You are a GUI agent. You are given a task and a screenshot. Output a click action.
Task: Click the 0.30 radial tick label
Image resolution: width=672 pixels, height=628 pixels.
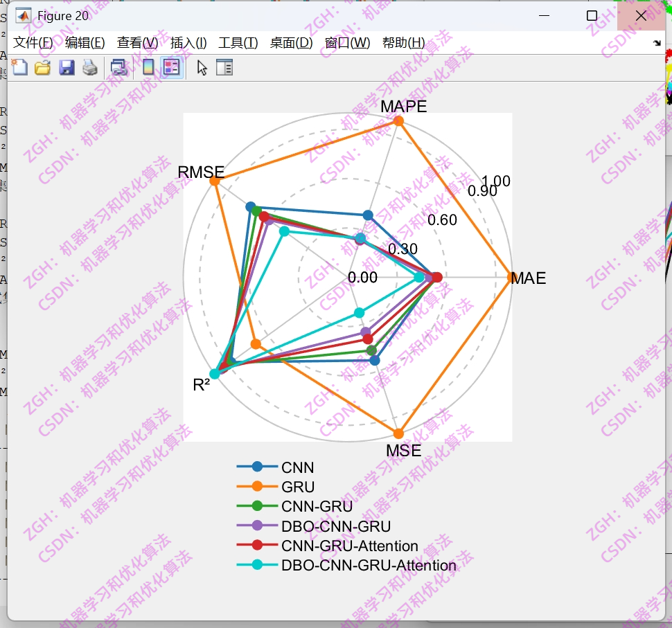coord(403,249)
